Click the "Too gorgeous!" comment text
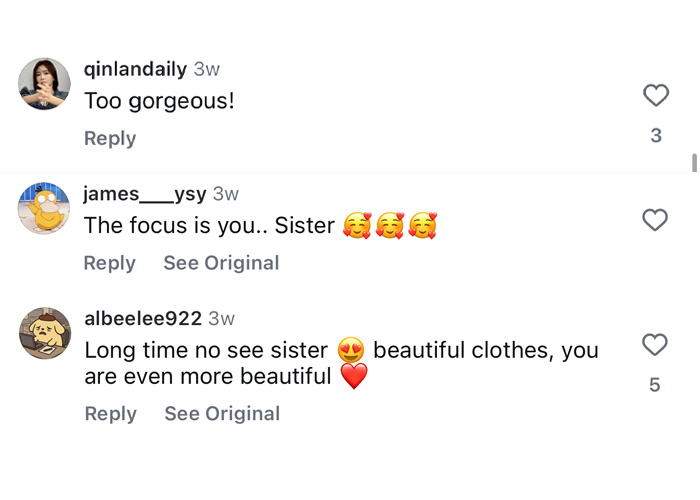 pyautogui.click(x=159, y=101)
